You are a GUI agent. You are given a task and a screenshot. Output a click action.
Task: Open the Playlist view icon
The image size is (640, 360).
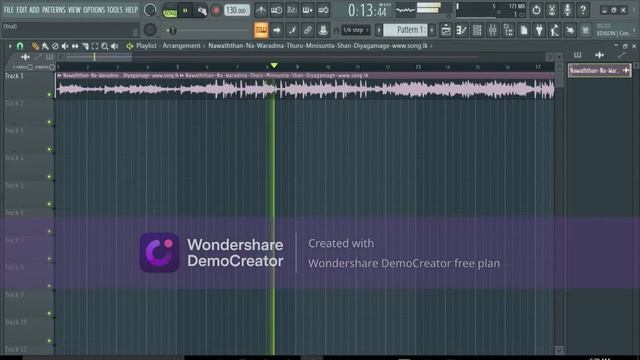(446, 30)
